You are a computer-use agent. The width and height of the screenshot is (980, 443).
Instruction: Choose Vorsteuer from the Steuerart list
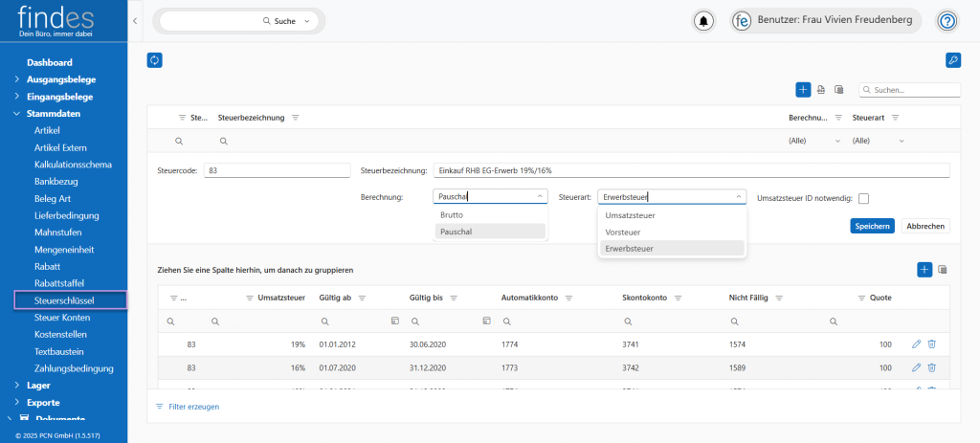pyautogui.click(x=624, y=232)
